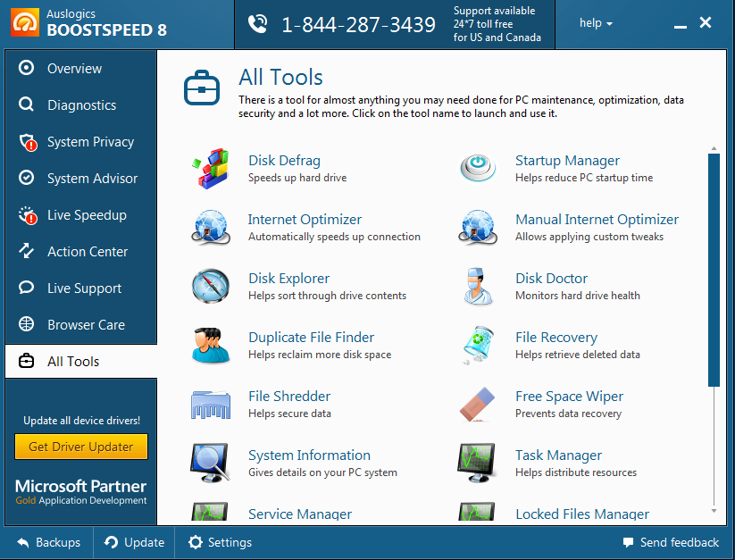Screen dimensions: 735x560
Task: Open File Recovery link
Action: pyautogui.click(x=556, y=338)
